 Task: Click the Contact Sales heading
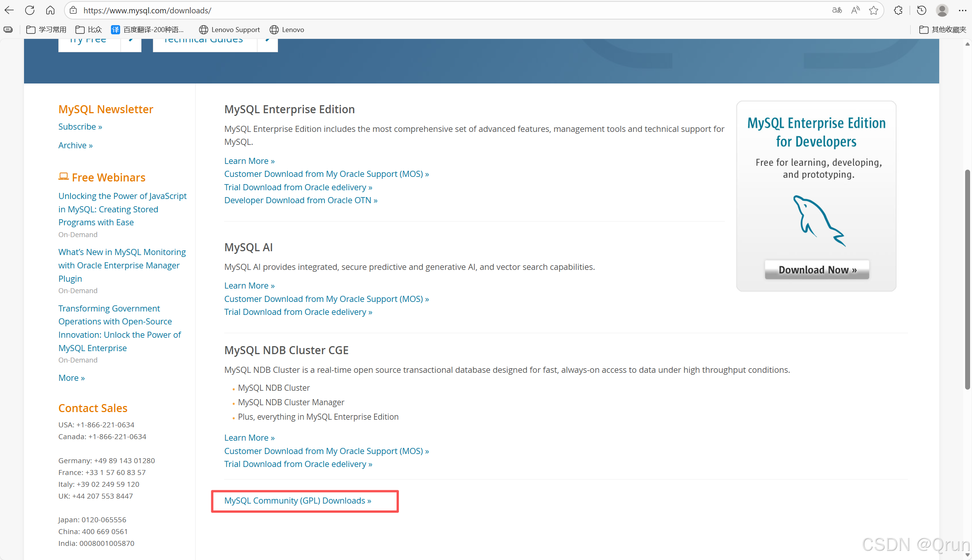pyautogui.click(x=93, y=408)
